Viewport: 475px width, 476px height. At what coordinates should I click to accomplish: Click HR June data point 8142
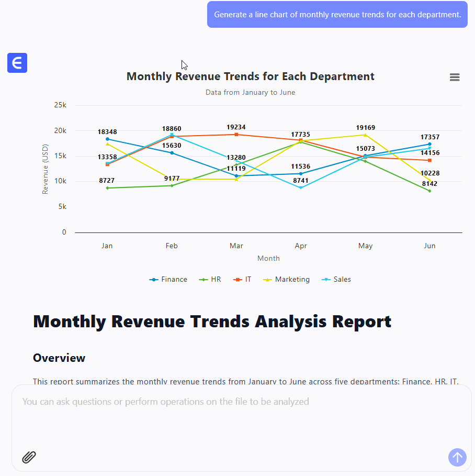click(429, 191)
